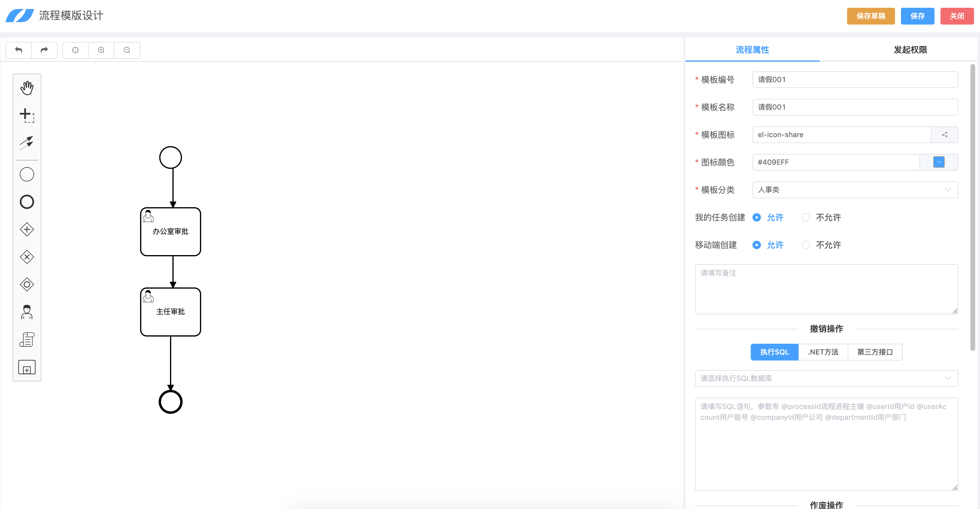The image size is (980, 509).
Task: Focus the 图标颜色 hex input
Action: coord(836,162)
